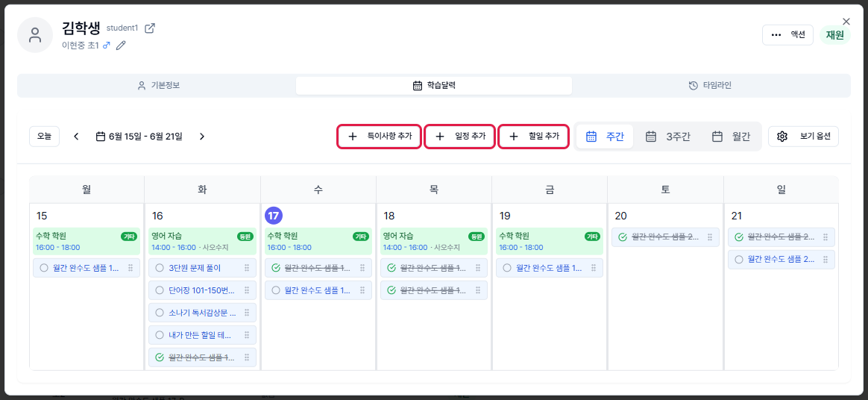This screenshot has height=400, width=868.
Task: Open 영어 자습 event on Thursday 18
Action: [433, 242]
